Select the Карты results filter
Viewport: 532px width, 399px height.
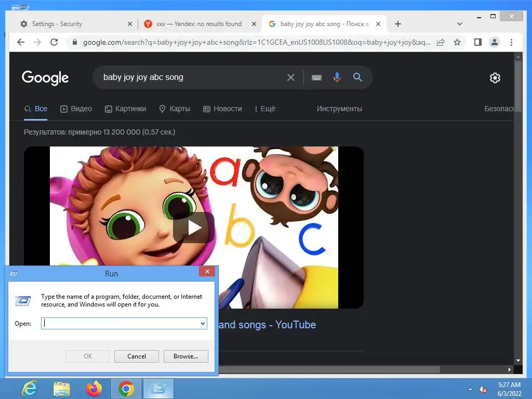175,109
